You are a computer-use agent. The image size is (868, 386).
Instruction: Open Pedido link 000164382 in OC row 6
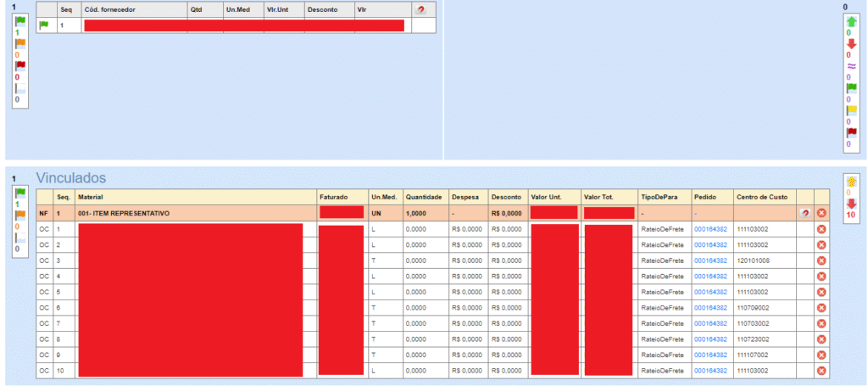(710, 308)
